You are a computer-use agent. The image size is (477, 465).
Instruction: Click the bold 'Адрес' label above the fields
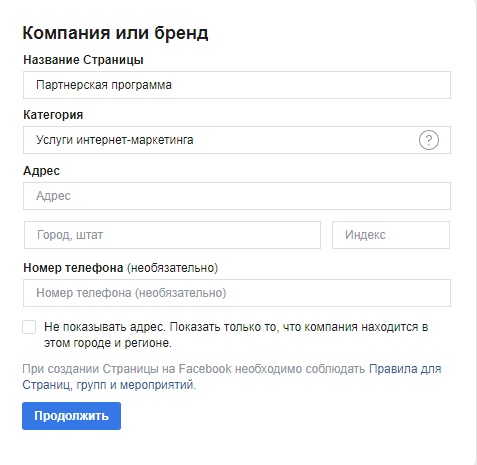pyautogui.click(x=41, y=171)
